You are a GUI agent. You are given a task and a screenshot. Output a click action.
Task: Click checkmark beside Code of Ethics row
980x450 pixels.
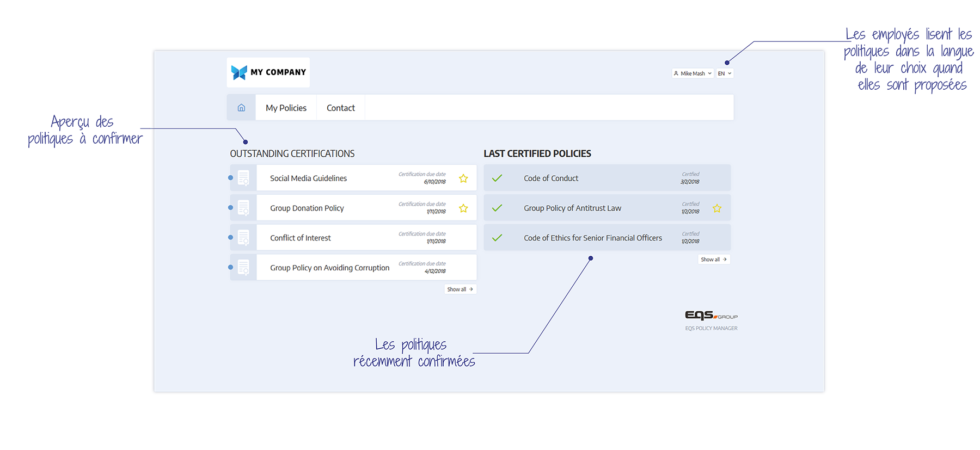pos(497,238)
